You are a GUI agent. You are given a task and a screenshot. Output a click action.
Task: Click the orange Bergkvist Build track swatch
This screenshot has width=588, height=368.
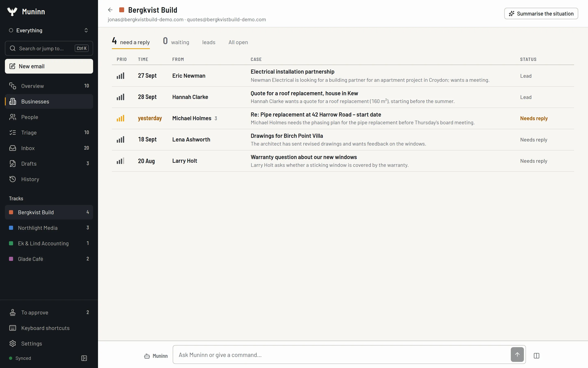(x=11, y=212)
